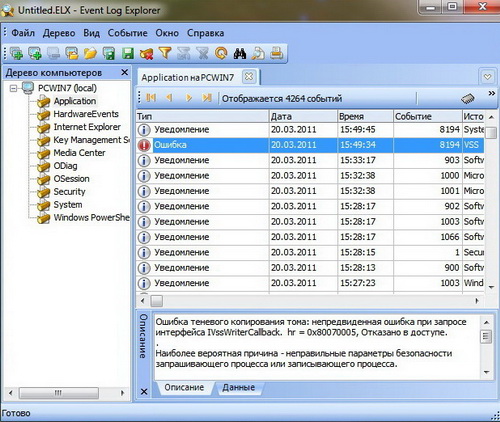This screenshot has width=500, height=422.
Task: Go to next event with right arrow
Action: [188, 98]
